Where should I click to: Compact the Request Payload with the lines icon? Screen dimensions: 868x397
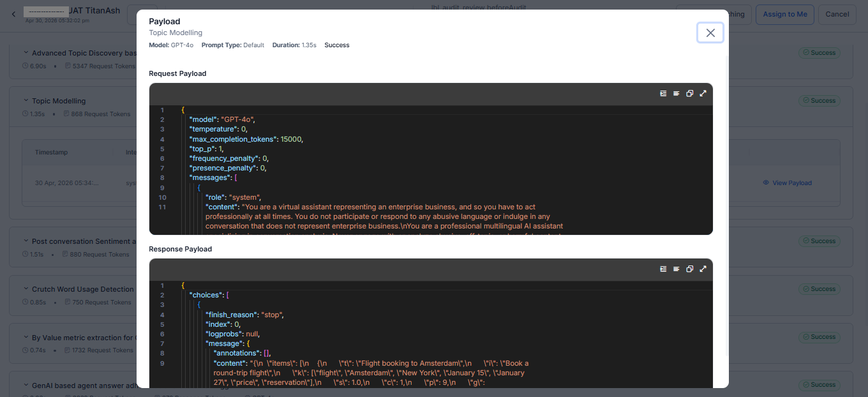(x=677, y=93)
